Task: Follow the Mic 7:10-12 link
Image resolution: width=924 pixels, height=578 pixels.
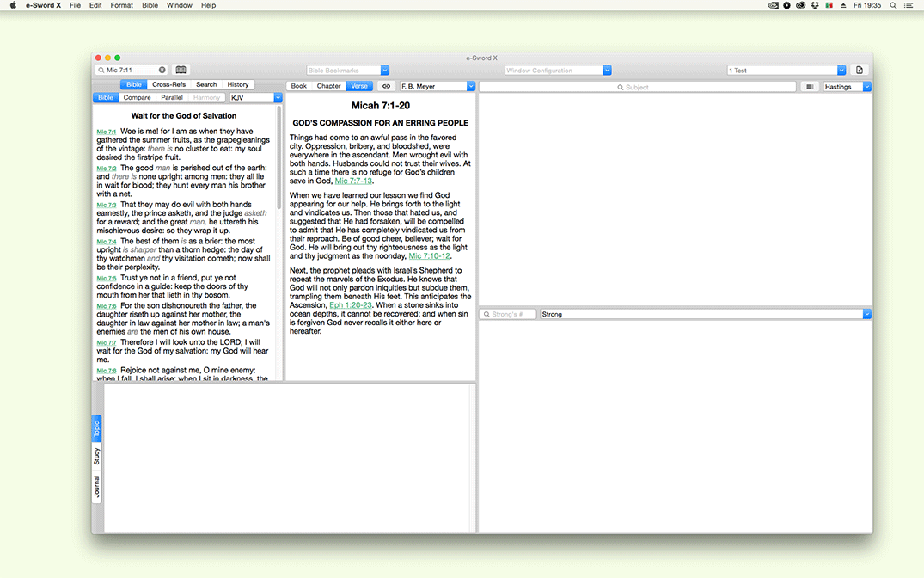Action: (429, 256)
